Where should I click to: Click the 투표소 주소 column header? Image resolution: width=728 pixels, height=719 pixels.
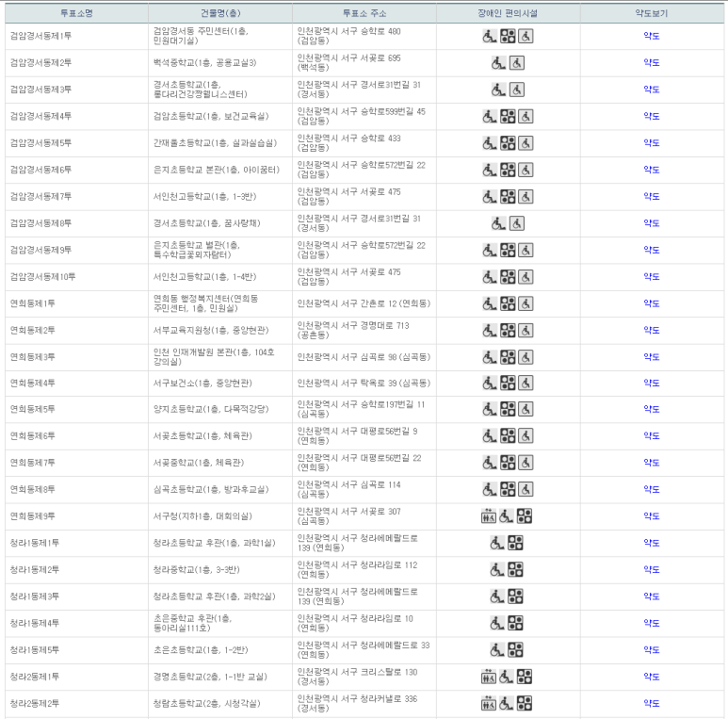click(x=364, y=13)
